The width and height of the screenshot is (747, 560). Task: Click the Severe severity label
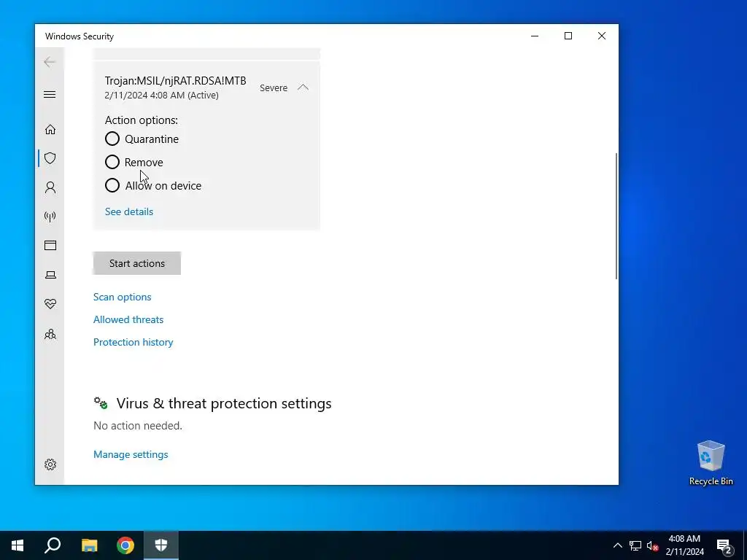point(274,88)
